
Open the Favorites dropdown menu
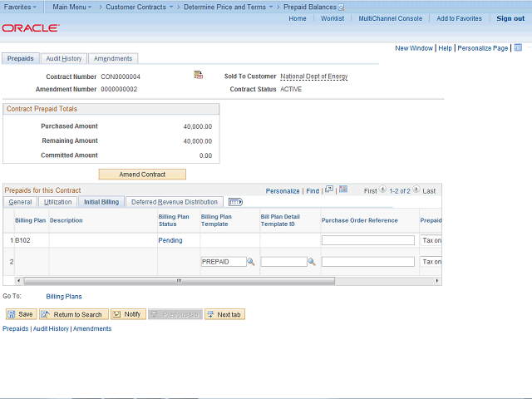point(20,7)
